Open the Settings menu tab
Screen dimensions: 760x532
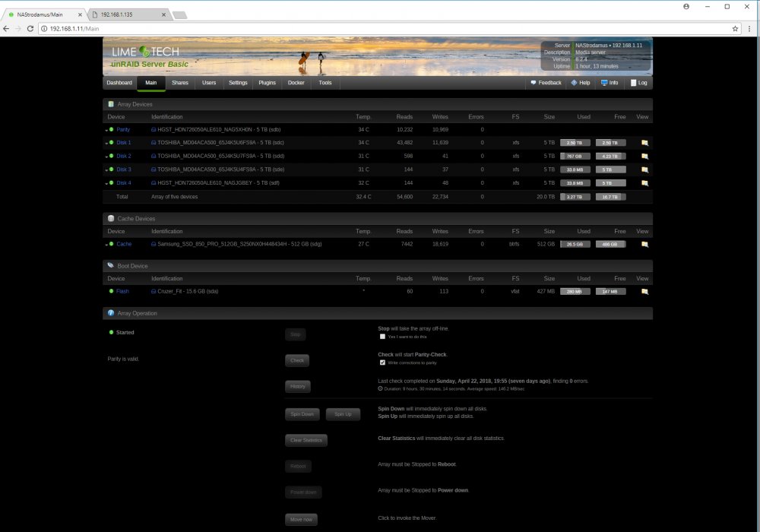pyautogui.click(x=238, y=83)
